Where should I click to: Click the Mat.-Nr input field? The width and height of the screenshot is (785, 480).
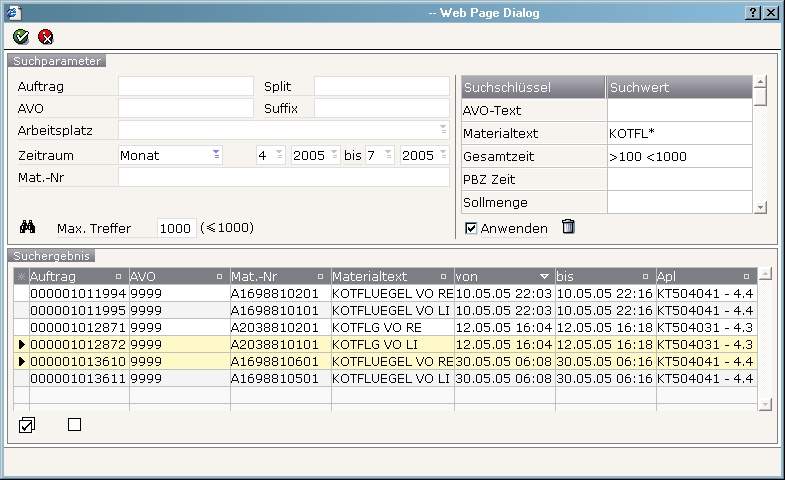(x=283, y=178)
